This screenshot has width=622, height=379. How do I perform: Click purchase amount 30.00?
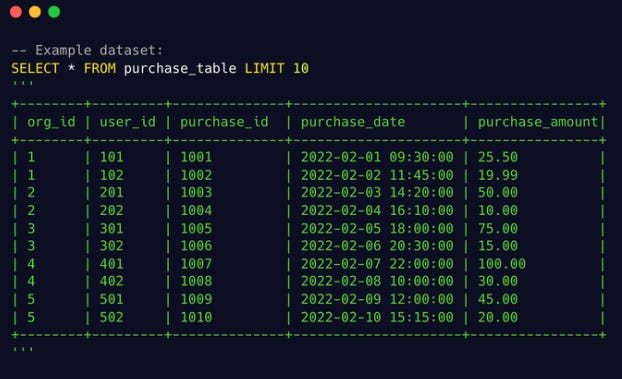pyautogui.click(x=497, y=281)
